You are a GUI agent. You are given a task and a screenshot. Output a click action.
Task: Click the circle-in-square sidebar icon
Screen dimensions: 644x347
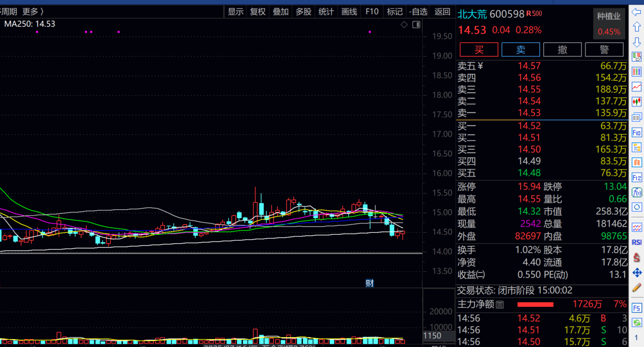pos(636,207)
